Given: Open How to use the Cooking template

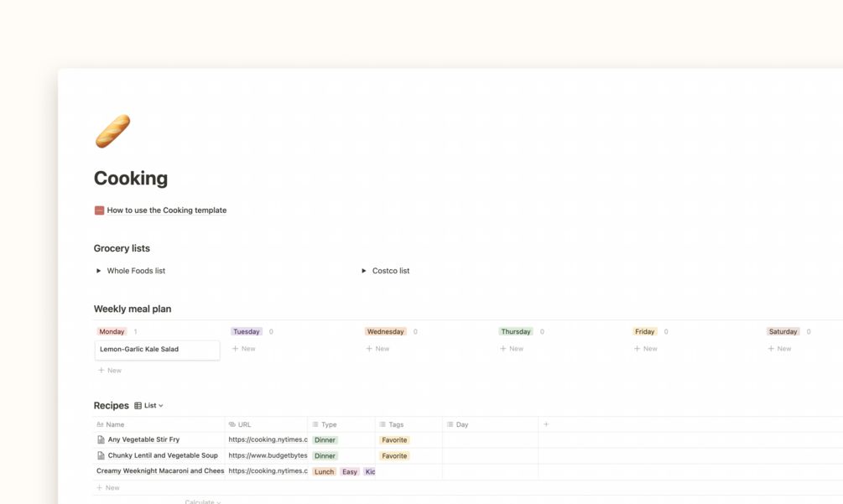Looking at the screenshot, I should pyautogui.click(x=166, y=210).
